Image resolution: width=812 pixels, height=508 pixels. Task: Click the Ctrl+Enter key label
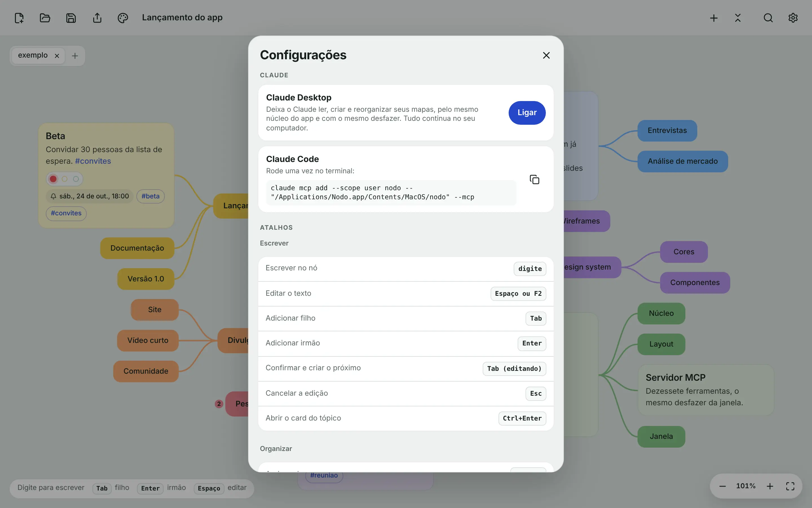(522, 418)
